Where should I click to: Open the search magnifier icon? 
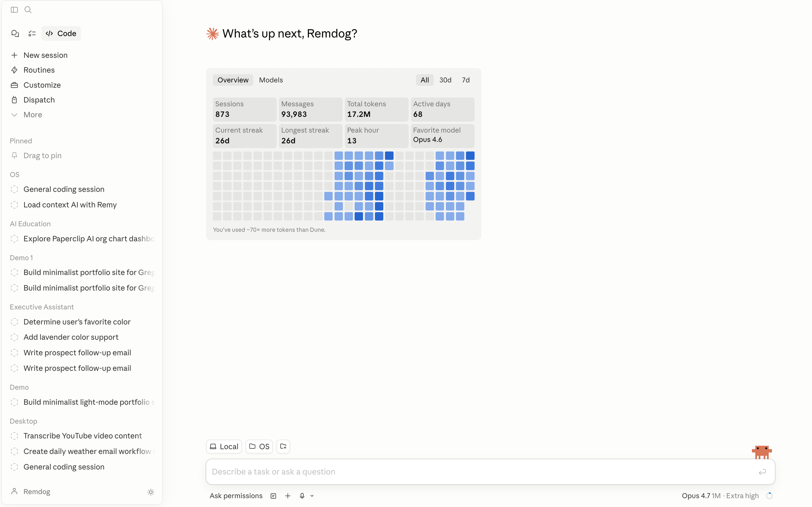[x=28, y=10]
